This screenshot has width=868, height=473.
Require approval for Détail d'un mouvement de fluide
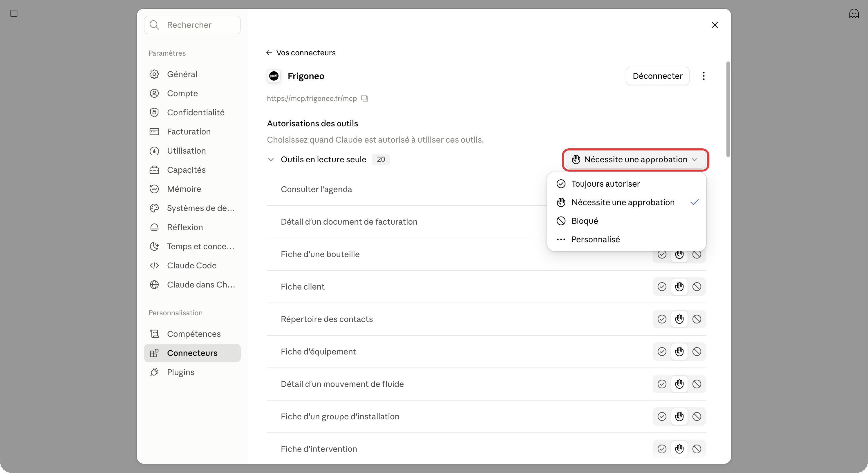pos(679,384)
